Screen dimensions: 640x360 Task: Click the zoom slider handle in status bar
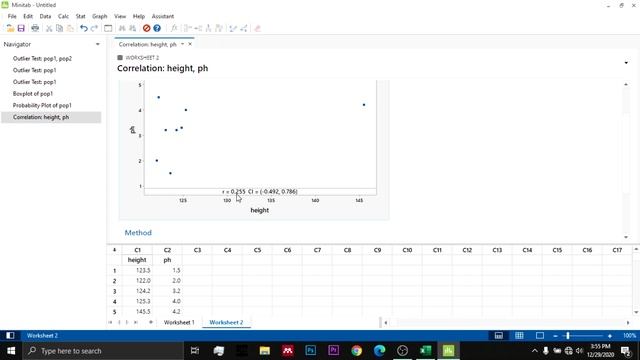(x=568, y=336)
